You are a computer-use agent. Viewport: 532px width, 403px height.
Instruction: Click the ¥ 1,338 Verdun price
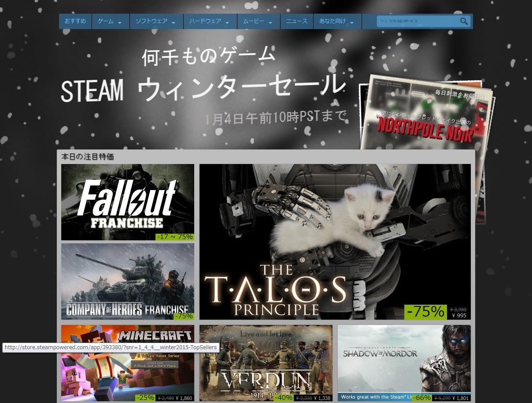pyautogui.click(x=322, y=398)
